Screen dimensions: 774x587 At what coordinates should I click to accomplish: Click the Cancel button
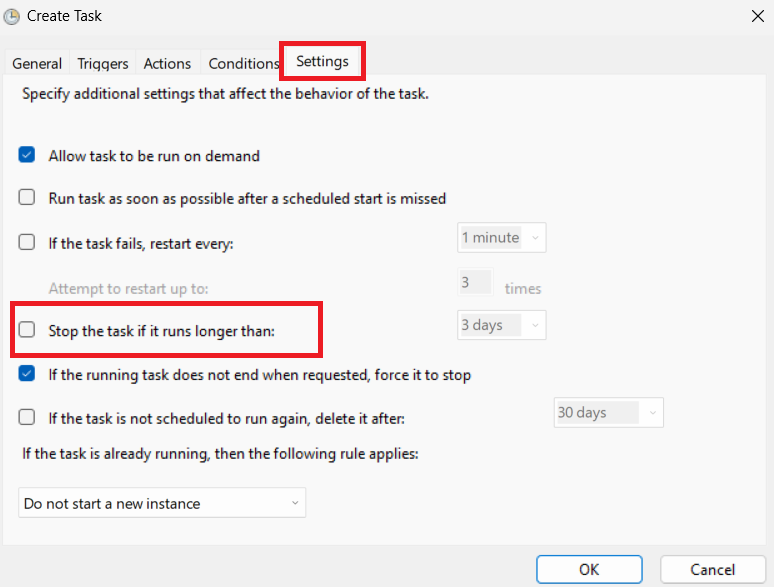click(712, 569)
